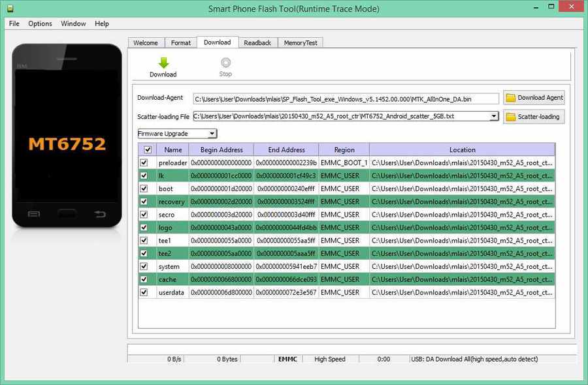This screenshot has width=588, height=385.
Task: Click the menu key icon on phone image
Action: pyautogui.click(x=34, y=214)
